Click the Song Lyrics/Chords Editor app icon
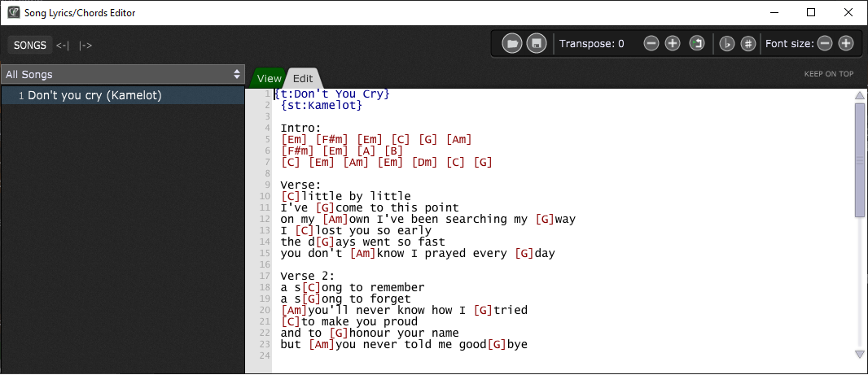The width and height of the screenshot is (868, 375). [13, 13]
